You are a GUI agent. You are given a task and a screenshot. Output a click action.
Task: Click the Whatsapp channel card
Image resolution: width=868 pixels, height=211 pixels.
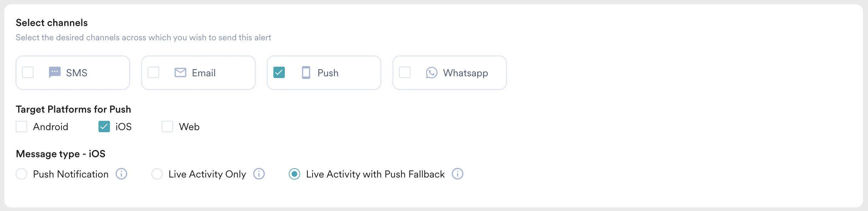coord(449,73)
